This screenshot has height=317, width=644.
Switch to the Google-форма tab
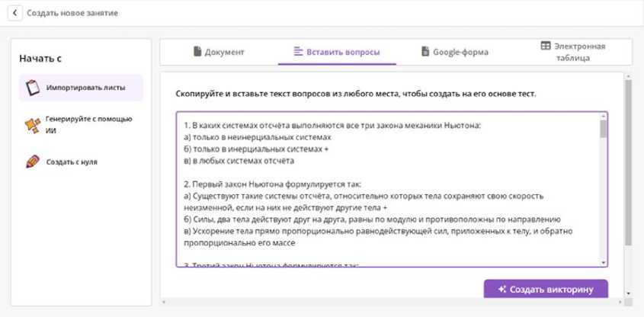pyautogui.click(x=455, y=52)
